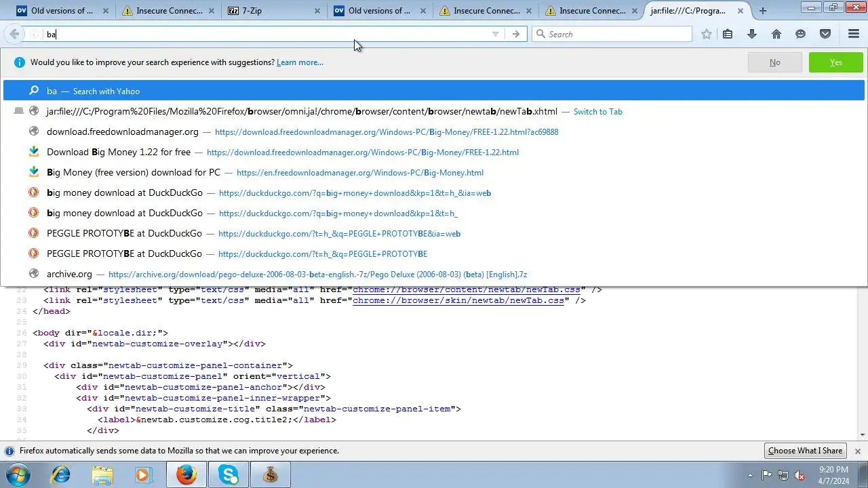Click No to decline suggestions

pos(774,62)
